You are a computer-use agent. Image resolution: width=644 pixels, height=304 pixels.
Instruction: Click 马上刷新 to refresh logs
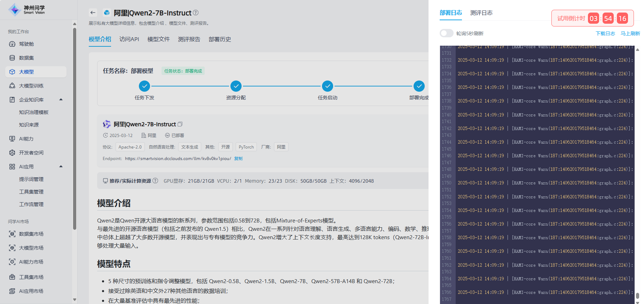pyautogui.click(x=630, y=33)
